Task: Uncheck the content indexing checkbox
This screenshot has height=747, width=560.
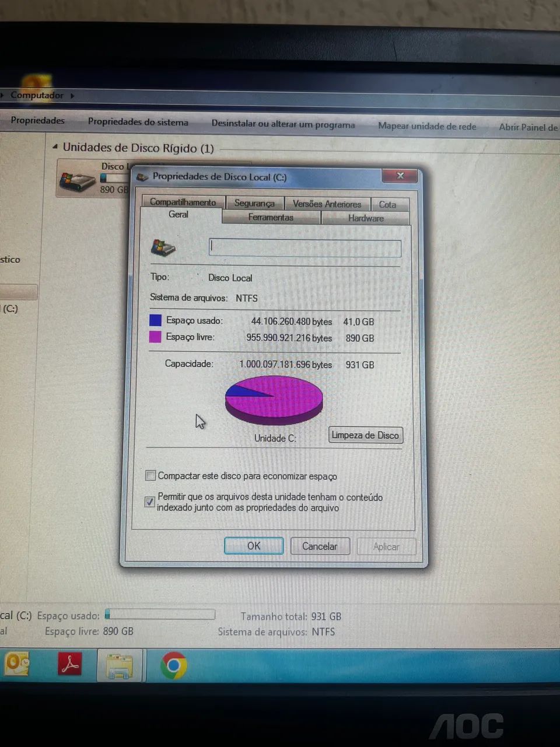Action: coord(150,502)
